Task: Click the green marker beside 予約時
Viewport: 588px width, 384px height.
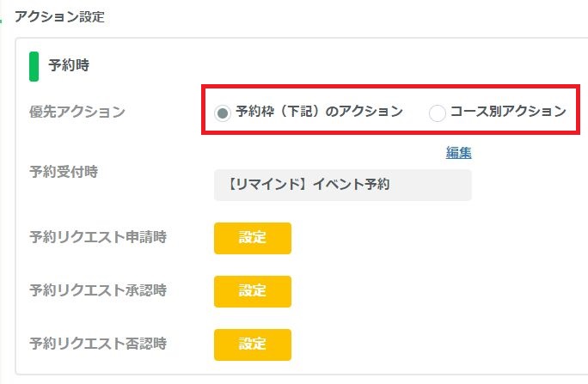Action: [x=34, y=65]
